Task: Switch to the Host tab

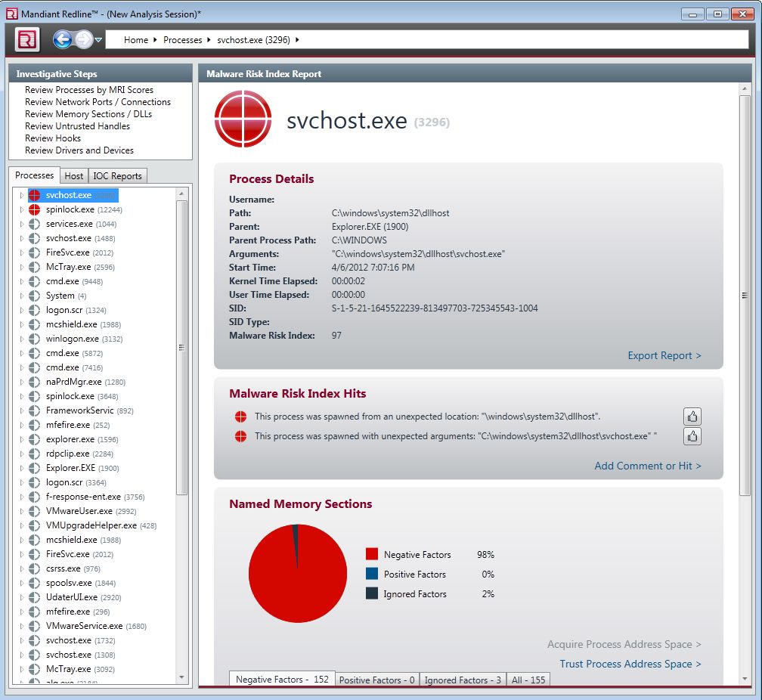Action: [x=74, y=176]
